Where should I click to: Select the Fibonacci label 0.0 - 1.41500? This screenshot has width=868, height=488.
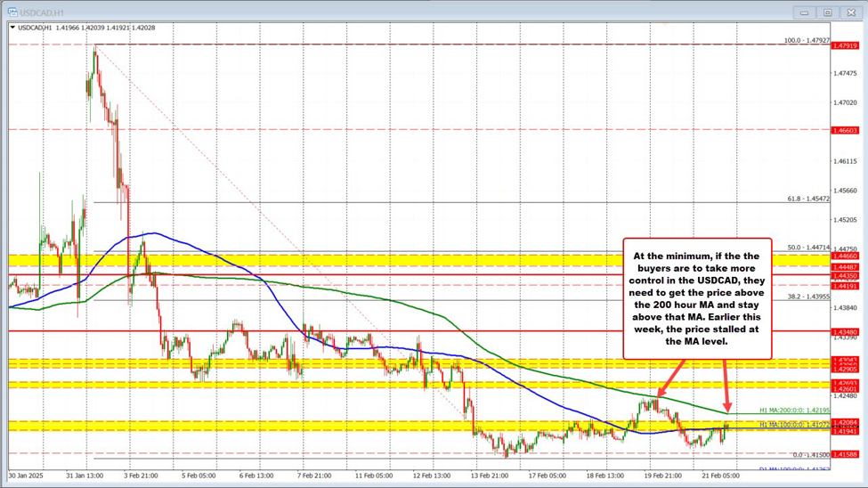[811, 455]
